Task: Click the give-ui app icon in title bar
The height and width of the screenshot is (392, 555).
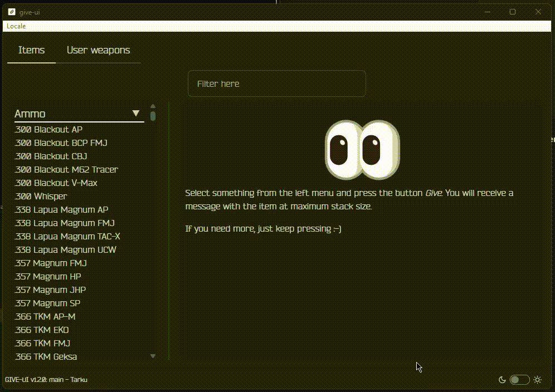Action: pyautogui.click(x=12, y=12)
